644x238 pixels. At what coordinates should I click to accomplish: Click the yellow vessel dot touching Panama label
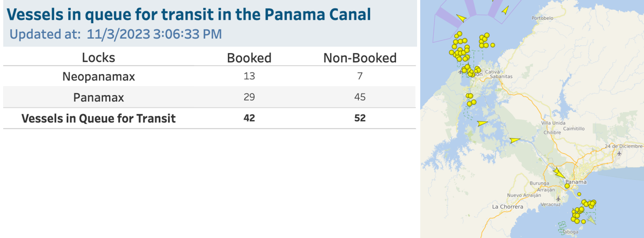(567, 186)
